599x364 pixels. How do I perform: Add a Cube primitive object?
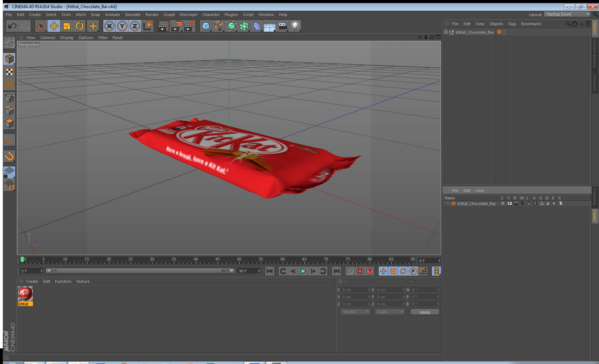[x=206, y=26]
